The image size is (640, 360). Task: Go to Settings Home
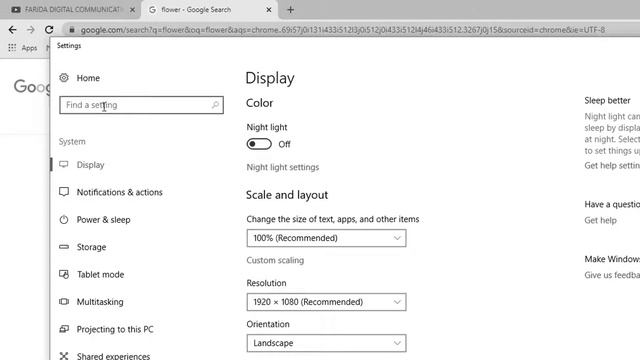tap(88, 78)
